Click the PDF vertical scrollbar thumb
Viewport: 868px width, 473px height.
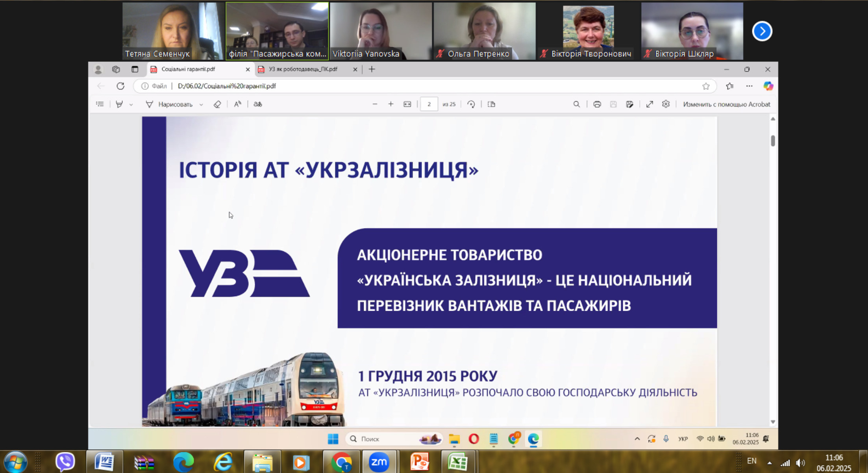point(773,141)
